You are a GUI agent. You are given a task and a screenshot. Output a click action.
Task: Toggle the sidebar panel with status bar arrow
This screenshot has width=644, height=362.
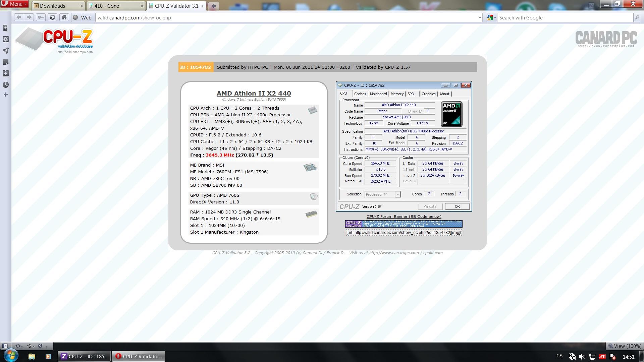(5, 346)
